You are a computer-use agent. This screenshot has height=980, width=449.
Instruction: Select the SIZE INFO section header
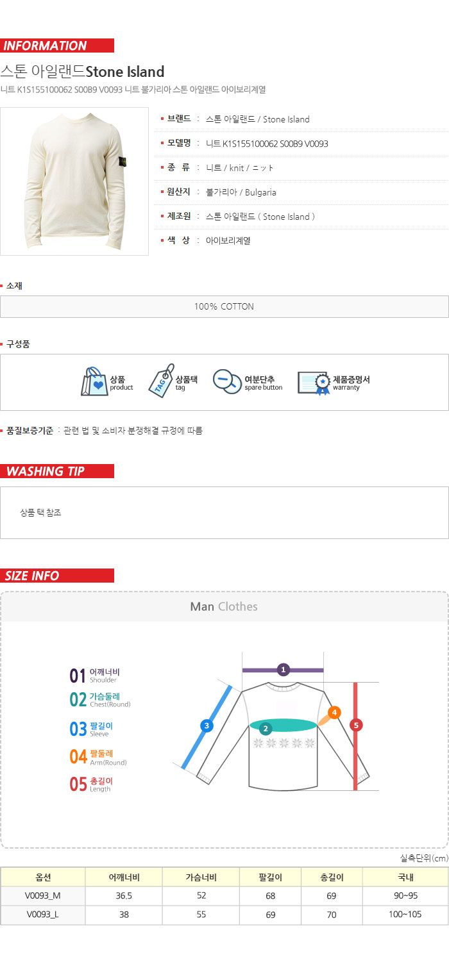(57, 576)
